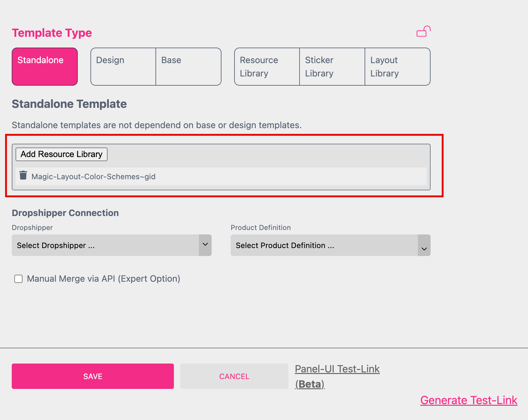Click the Dropshipper Connection heading

pyautogui.click(x=65, y=213)
